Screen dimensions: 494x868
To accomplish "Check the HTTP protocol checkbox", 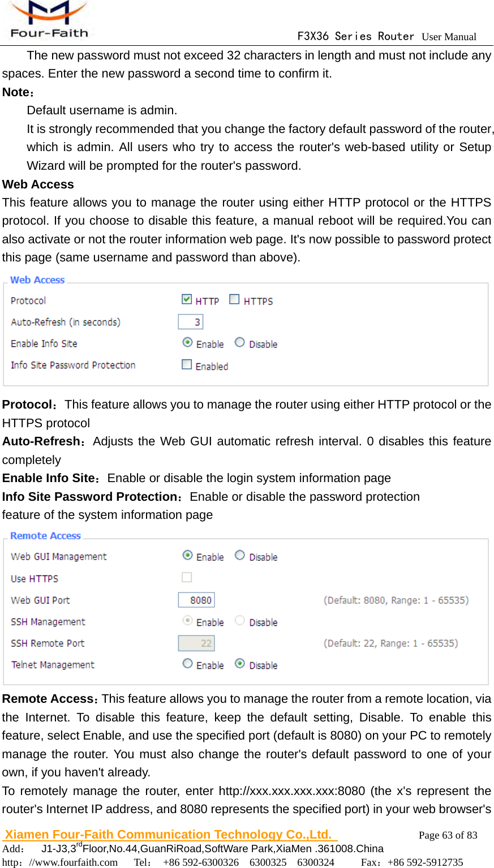I will [187, 299].
